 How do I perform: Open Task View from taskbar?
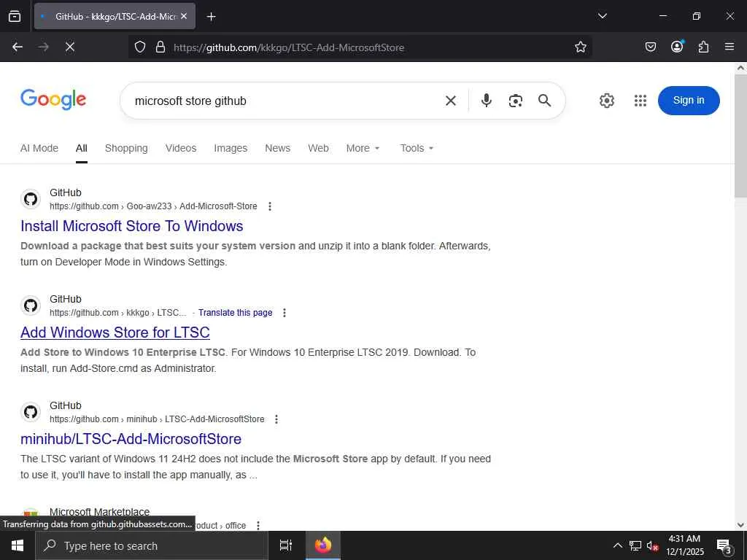(286, 545)
